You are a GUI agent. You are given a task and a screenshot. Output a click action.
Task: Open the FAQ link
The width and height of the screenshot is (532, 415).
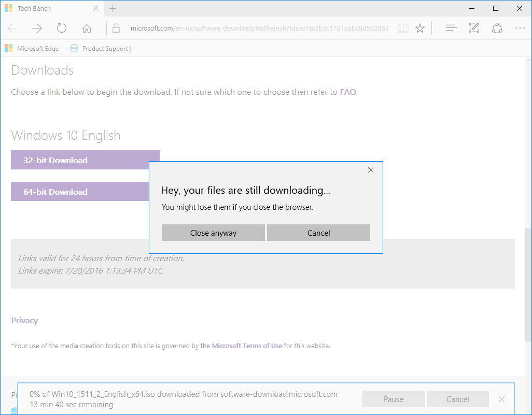(348, 92)
